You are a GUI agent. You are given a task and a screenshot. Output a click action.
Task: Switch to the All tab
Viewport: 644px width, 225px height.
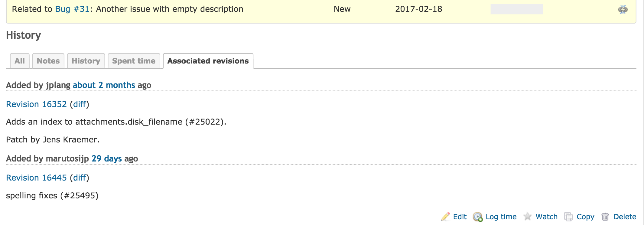point(20,61)
